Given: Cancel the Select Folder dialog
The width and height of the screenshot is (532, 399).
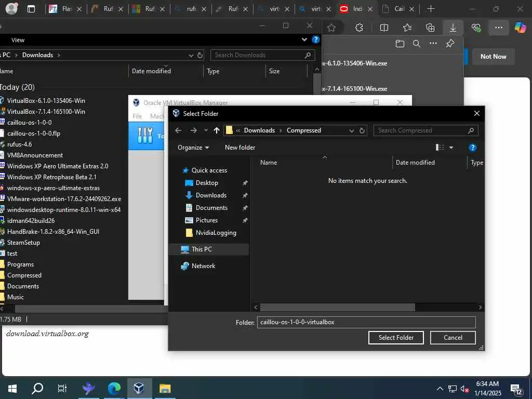Looking at the screenshot, I should coord(453,338).
